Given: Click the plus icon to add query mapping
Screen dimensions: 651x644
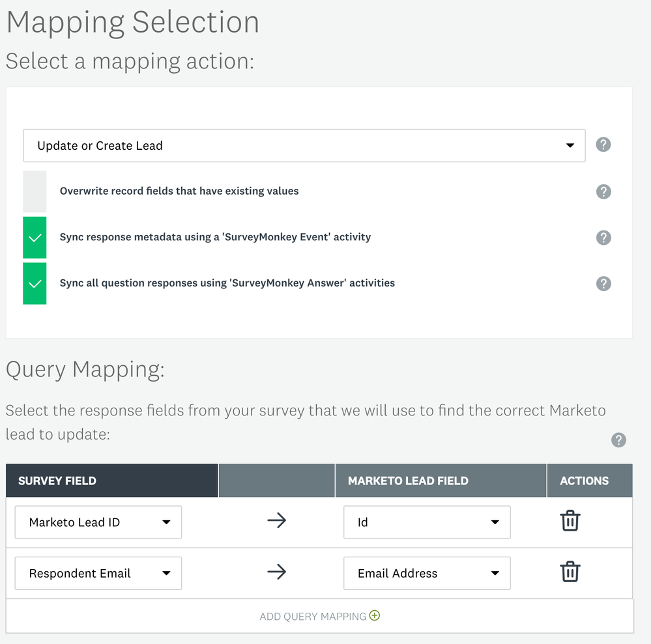Looking at the screenshot, I should click(375, 615).
